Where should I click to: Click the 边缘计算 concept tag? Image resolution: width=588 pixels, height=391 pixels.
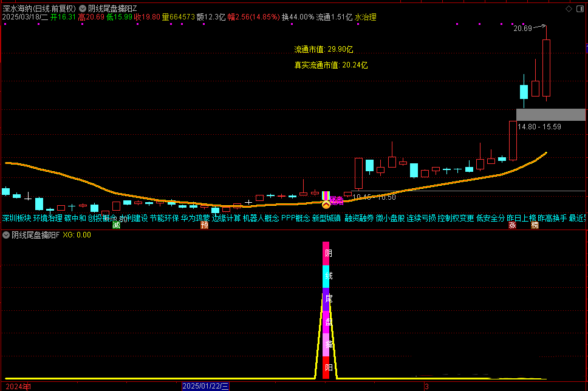click(x=227, y=218)
